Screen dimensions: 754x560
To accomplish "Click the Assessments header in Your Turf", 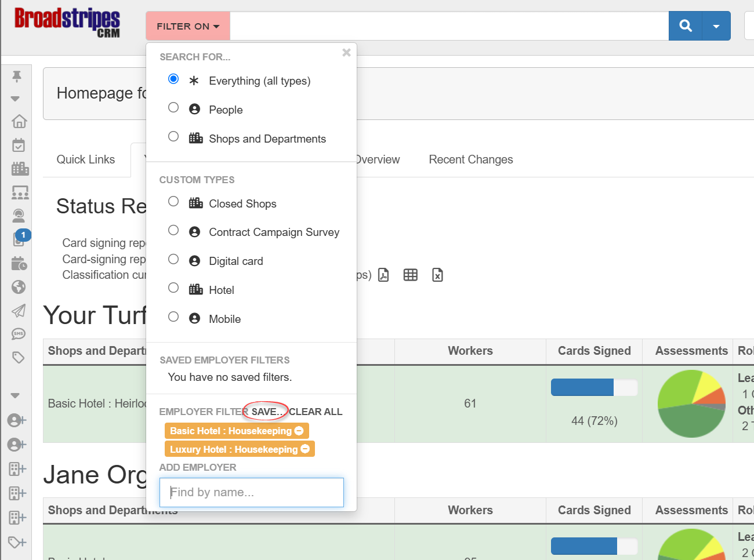I will (x=691, y=351).
